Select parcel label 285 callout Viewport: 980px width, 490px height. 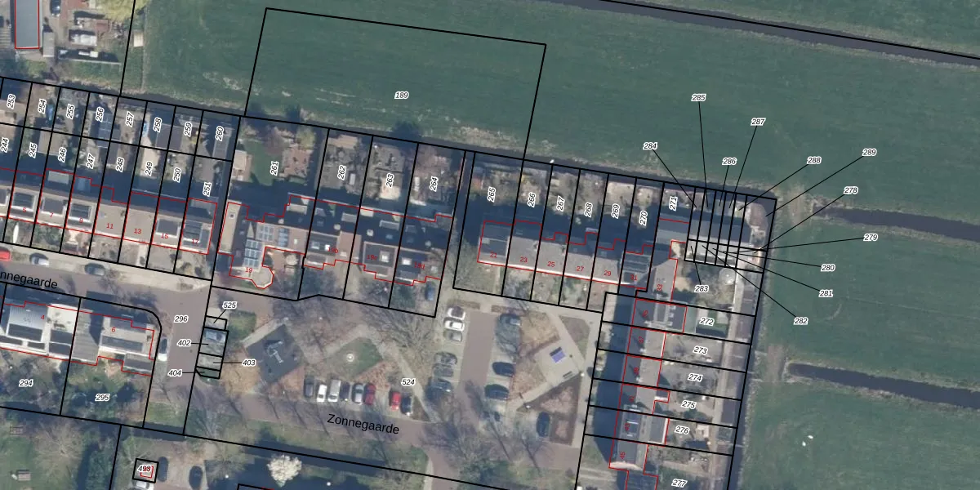click(698, 98)
